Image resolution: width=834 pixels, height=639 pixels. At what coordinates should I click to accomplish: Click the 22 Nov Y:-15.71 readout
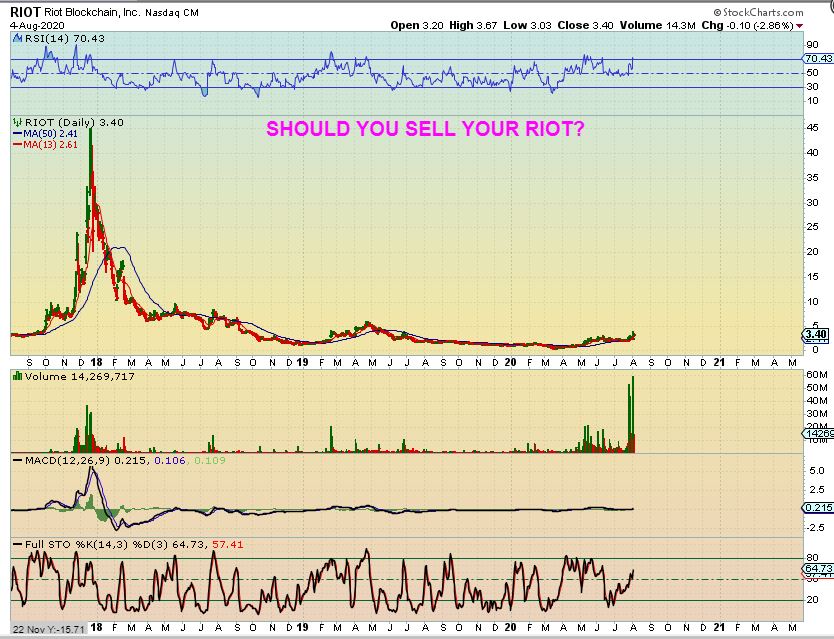48,629
